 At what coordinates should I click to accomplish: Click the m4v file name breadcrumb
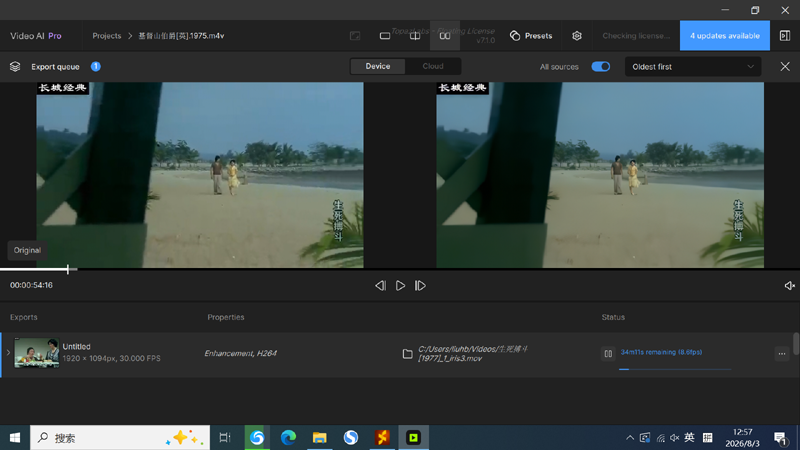181,36
